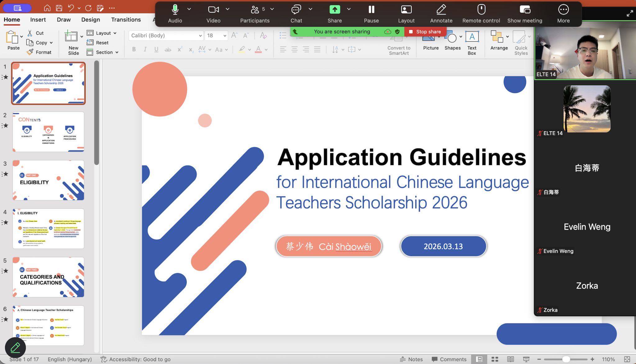Open the Zoom Chat panel
Viewport: 636px width, 364px height.
296,10
